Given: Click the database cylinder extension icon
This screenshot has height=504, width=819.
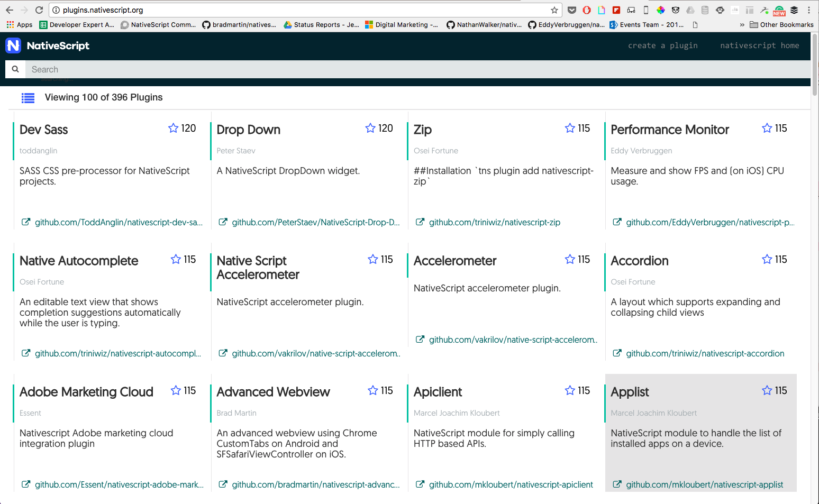Looking at the screenshot, I should pos(705,10).
